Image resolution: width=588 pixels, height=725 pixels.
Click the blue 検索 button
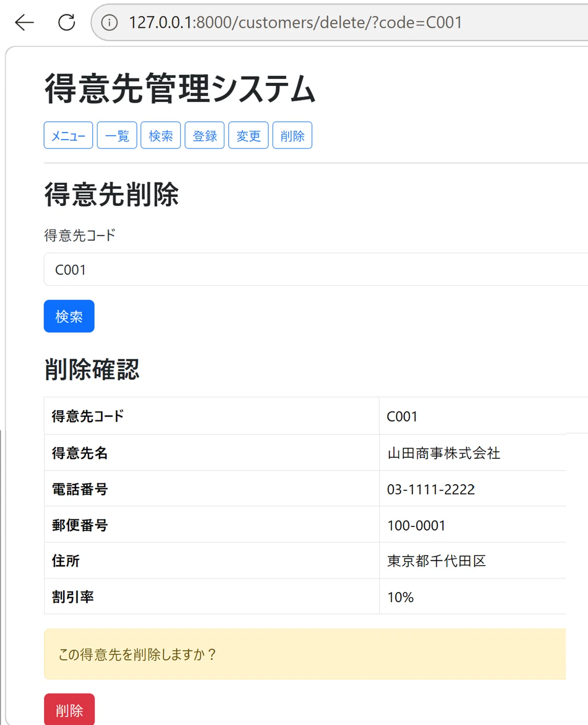pyautogui.click(x=69, y=316)
